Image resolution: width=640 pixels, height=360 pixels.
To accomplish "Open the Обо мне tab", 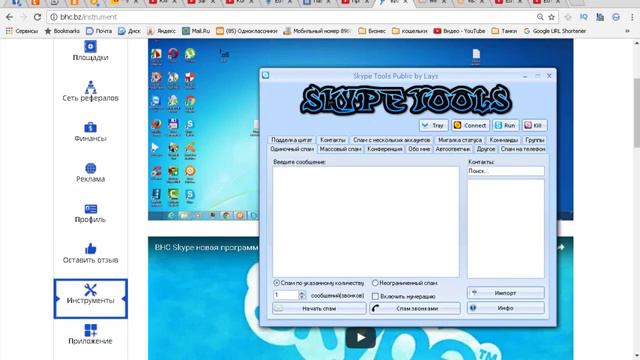I will coord(419,149).
